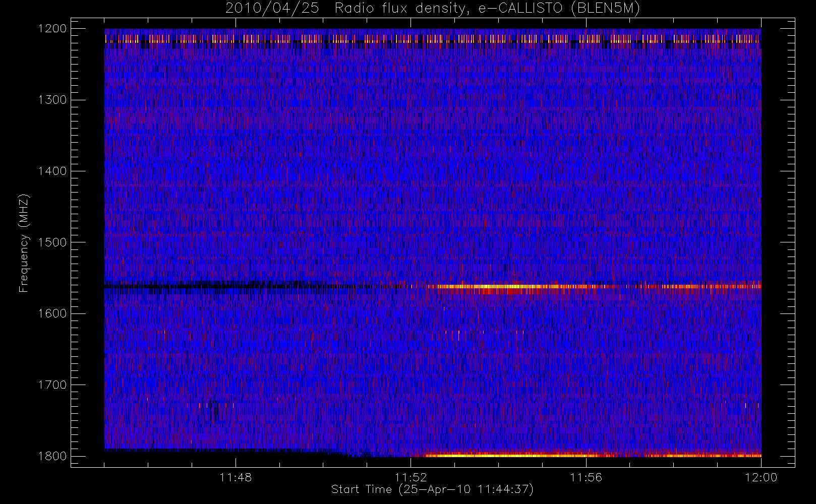Click the 'Start Time (25-Apr-10 11:44:37)' label
Screen dimensions: 816x504
click(x=432, y=489)
